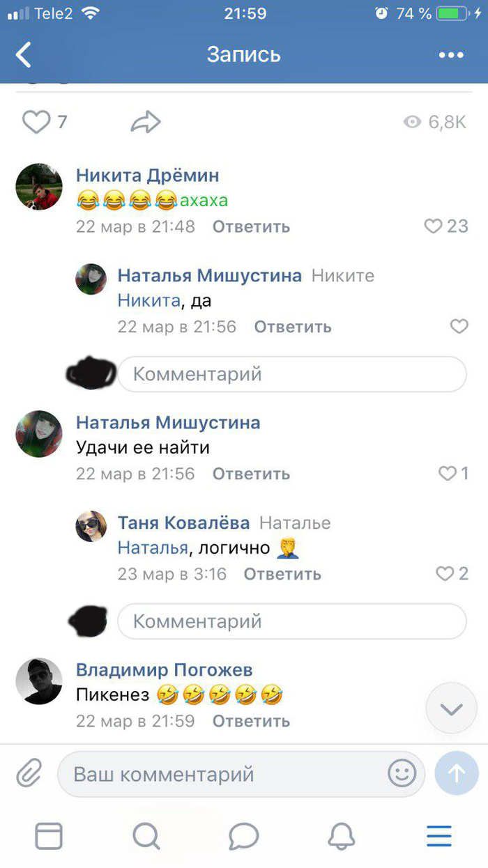The height and width of the screenshot is (868, 488).
Task: Reply to Владимир Погожев's comment via Ответить
Action: tap(251, 721)
